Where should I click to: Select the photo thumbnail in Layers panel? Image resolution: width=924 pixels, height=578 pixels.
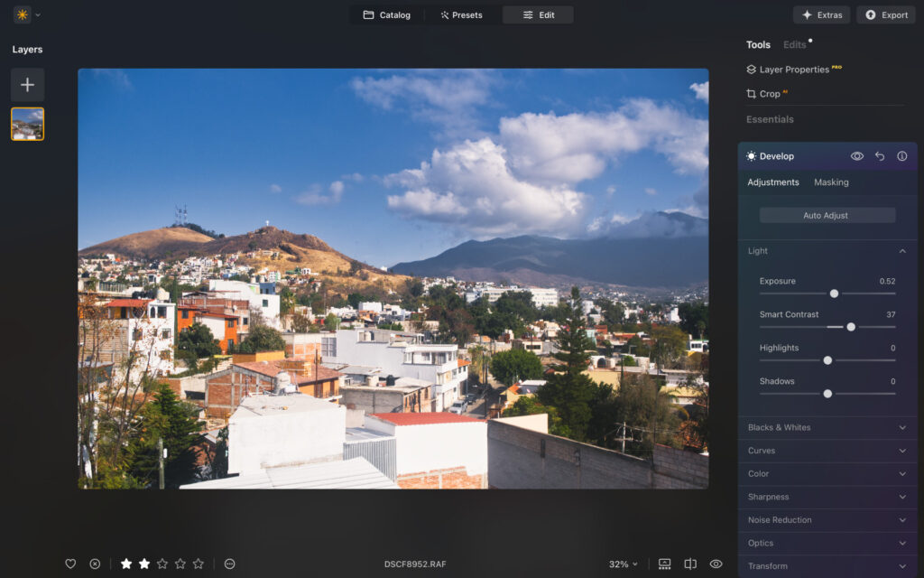[x=27, y=124]
